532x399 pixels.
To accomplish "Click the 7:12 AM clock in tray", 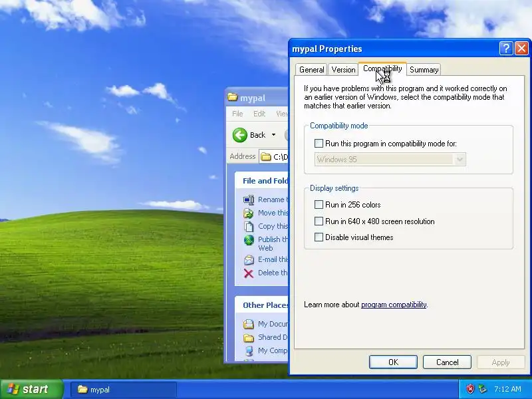I will 507,389.
